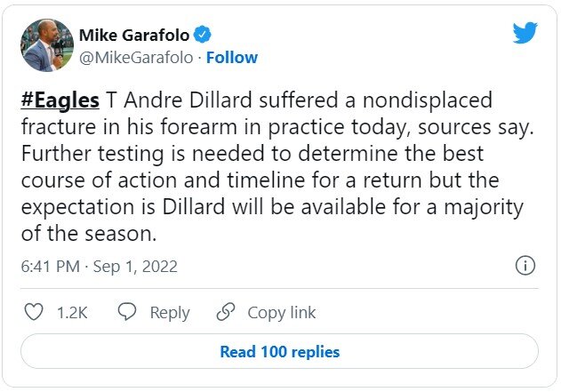Open the #Eagles hashtag
This screenshot has width=561, height=392.
point(60,100)
